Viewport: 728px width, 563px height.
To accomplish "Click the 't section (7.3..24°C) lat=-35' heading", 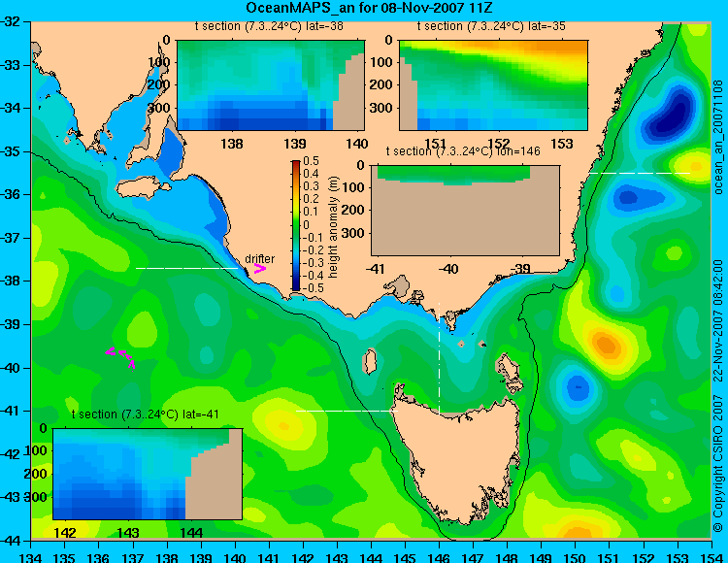I will click(491, 26).
